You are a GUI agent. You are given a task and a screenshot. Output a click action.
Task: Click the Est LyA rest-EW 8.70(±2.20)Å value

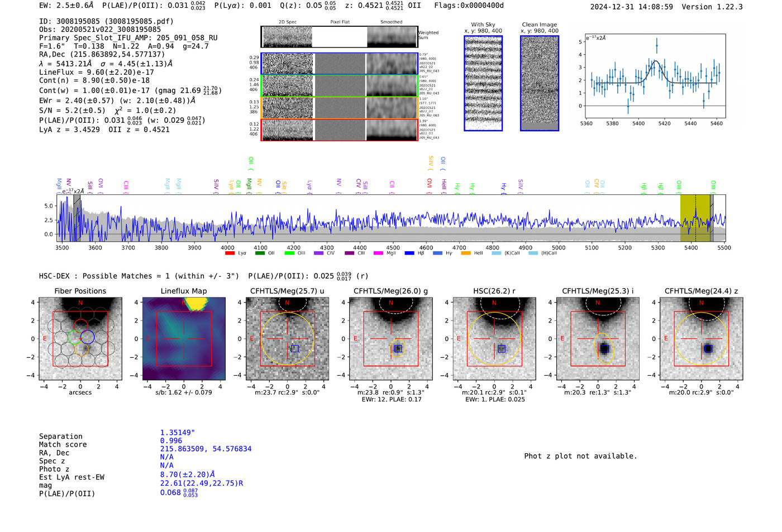tap(188, 475)
